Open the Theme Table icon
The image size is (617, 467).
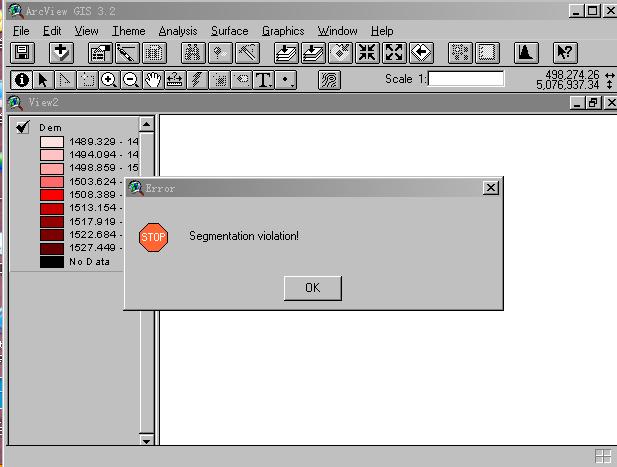point(154,53)
